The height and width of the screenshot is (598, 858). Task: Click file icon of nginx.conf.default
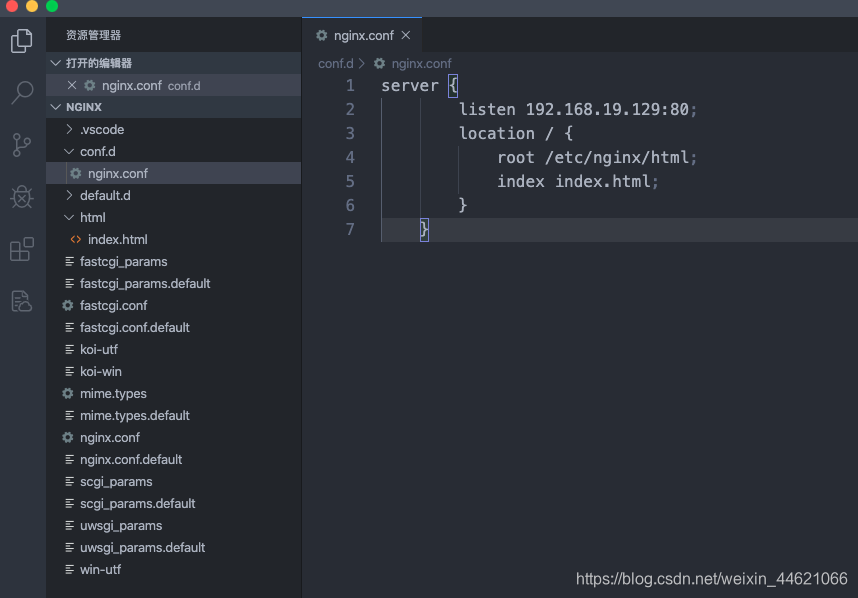tap(69, 460)
